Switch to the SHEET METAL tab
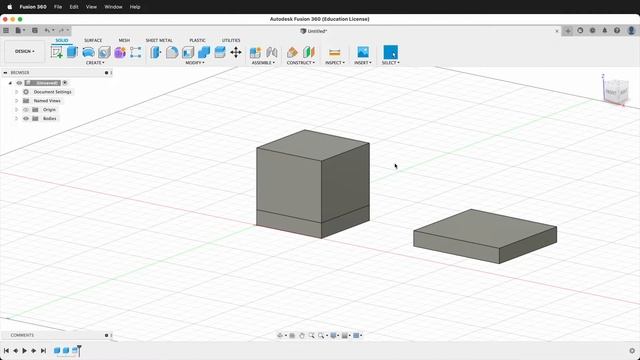 point(159,40)
